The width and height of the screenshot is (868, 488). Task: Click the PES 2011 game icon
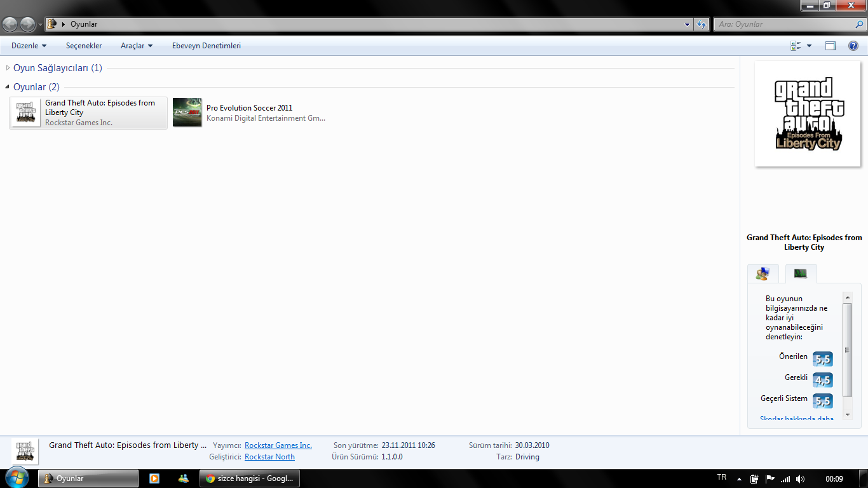point(187,112)
